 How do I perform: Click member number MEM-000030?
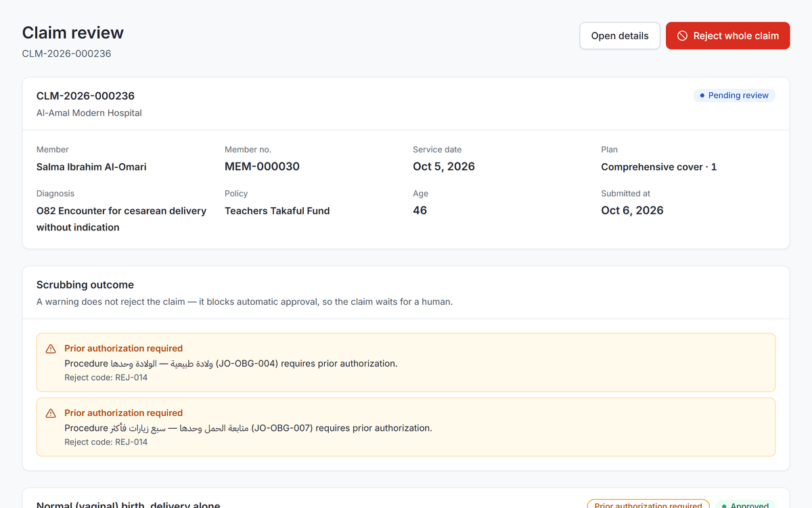pos(262,167)
